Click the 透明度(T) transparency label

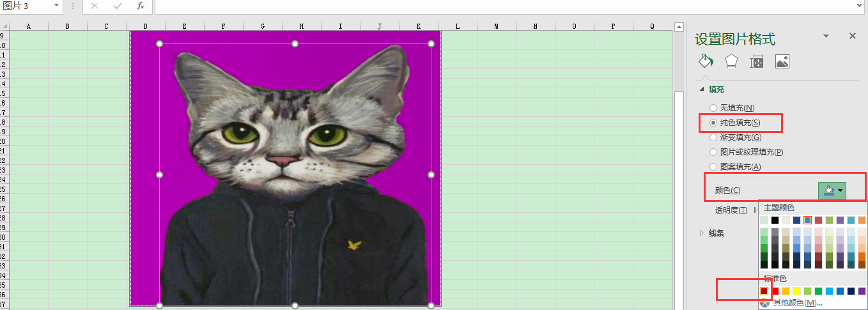[x=731, y=210]
